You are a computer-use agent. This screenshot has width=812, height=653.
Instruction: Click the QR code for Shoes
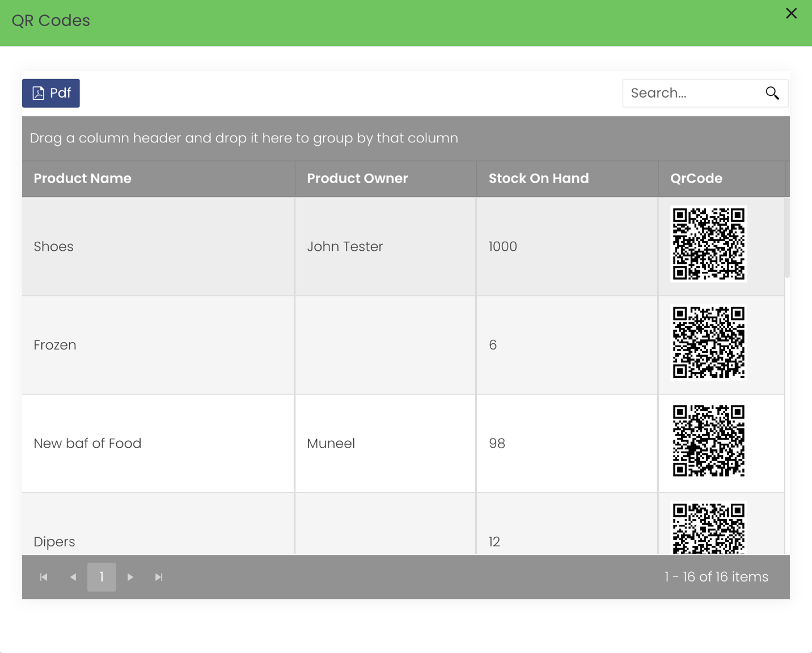tap(708, 244)
